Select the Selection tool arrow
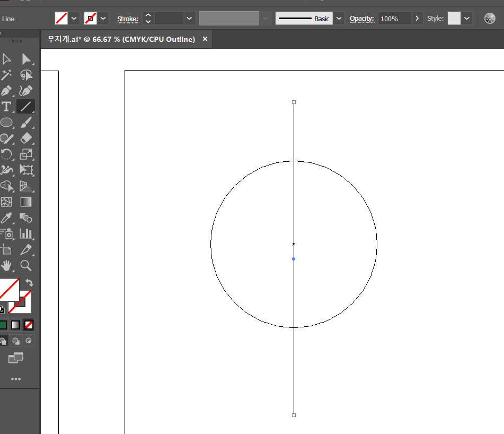Viewport: 504px width, 434px height. tap(6, 59)
